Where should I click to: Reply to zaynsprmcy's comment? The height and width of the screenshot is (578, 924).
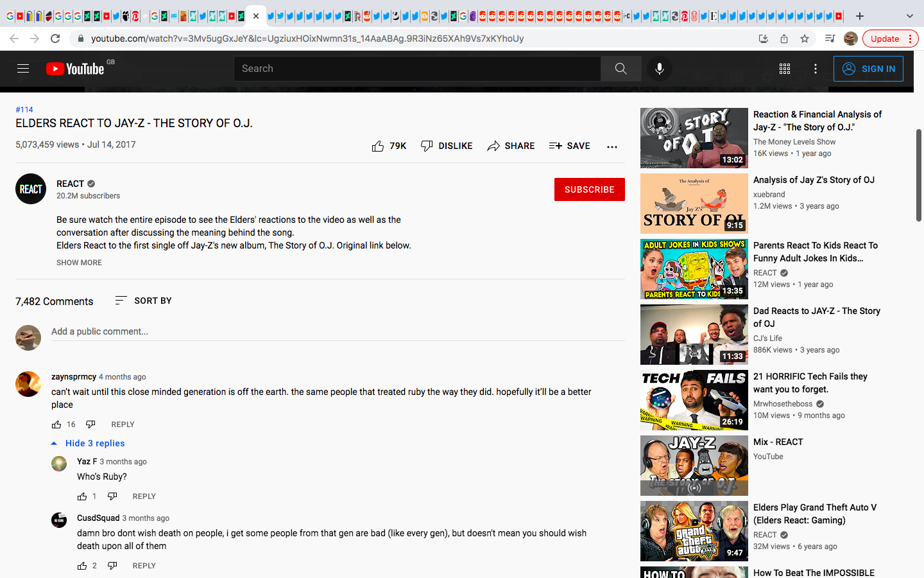point(123,425)
